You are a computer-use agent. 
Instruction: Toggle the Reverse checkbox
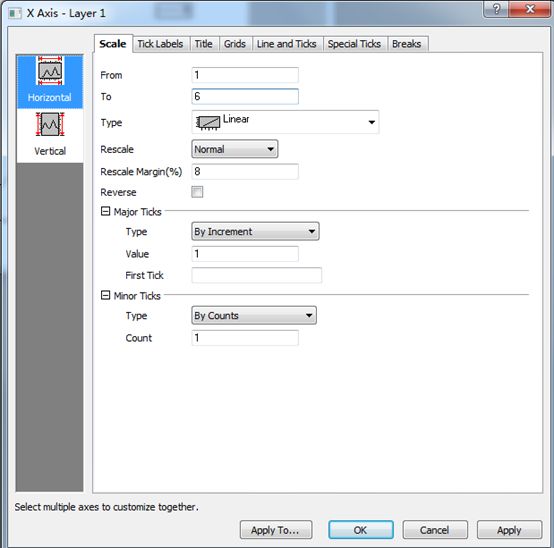point(197,192)
